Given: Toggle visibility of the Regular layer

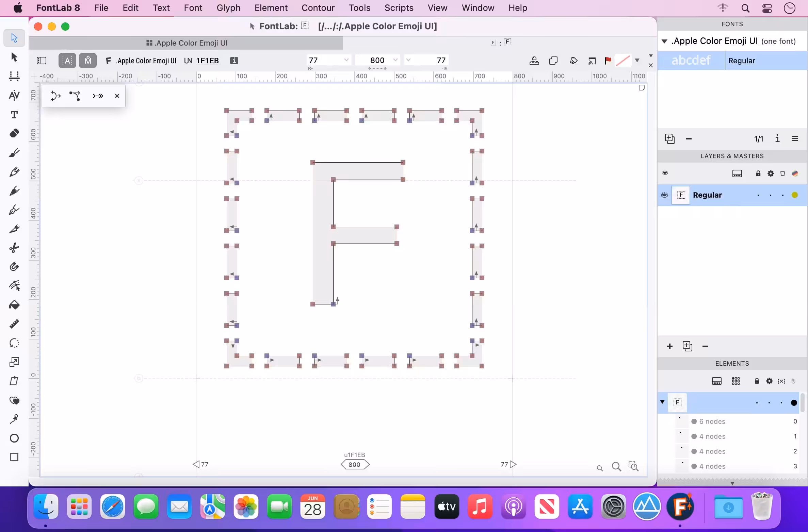Looking at the screenshot, I should click(x=664, y=195).
